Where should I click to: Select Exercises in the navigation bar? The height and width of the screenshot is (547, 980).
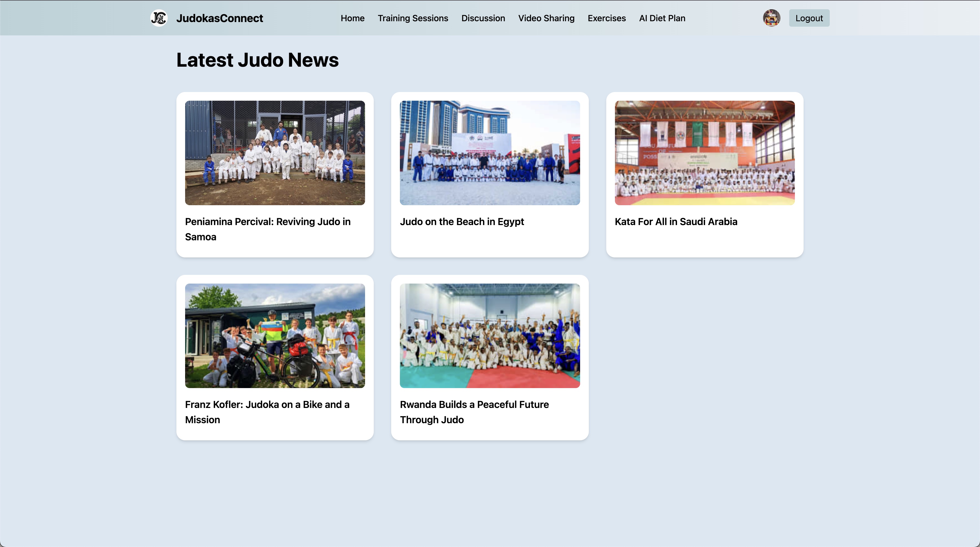(607, 18)
